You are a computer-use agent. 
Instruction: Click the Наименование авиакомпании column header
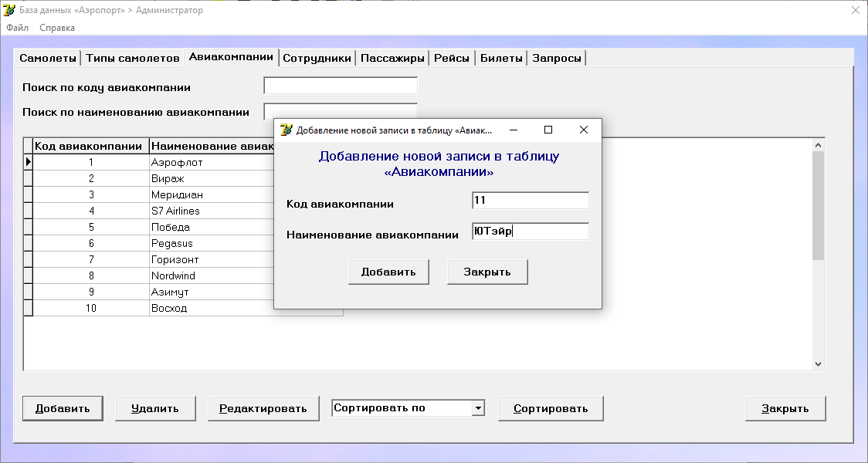point(212,146)
